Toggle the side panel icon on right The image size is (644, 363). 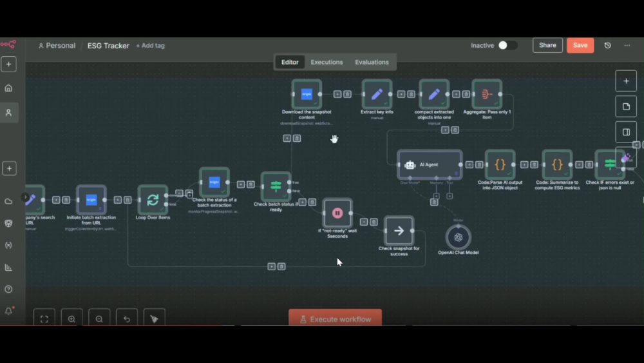tap(626, 132)
